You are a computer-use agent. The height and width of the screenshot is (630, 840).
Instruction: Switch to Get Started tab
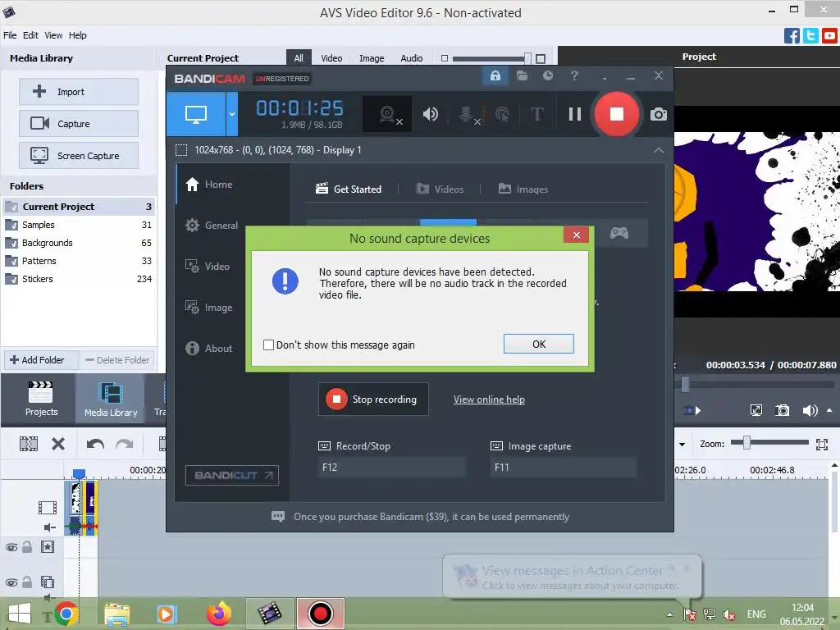(349, 189)
